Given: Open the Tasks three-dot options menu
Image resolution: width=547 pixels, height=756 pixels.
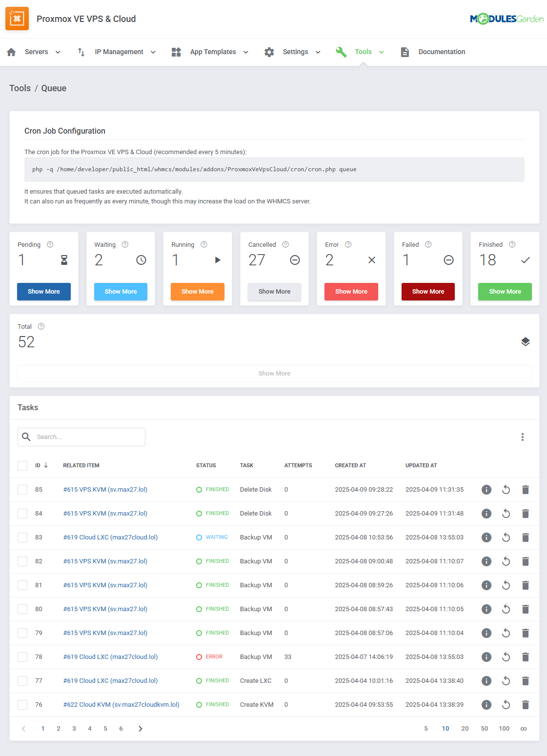Looking at the screenshot, I should pyautogui.click(x=523, y=437).
